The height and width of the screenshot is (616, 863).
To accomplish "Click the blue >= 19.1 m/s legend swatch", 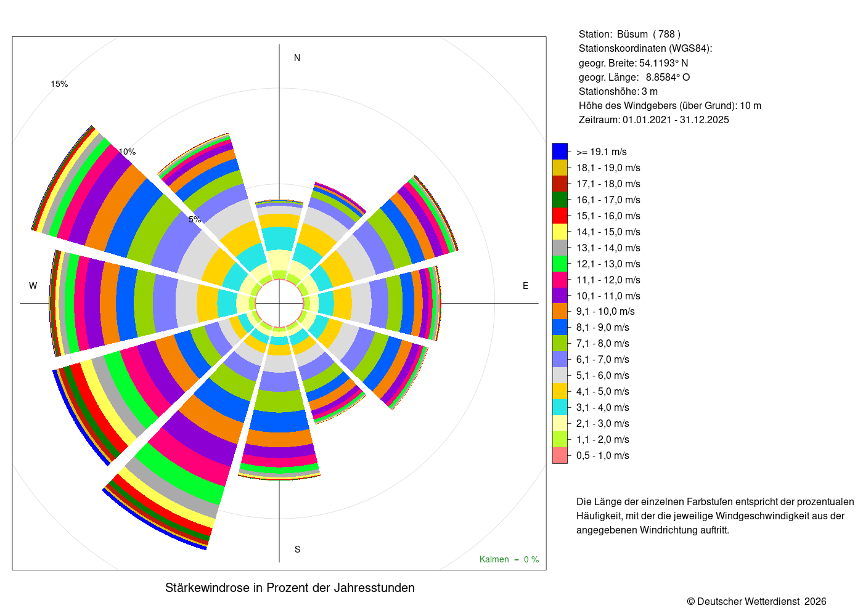I will (560, 152).
